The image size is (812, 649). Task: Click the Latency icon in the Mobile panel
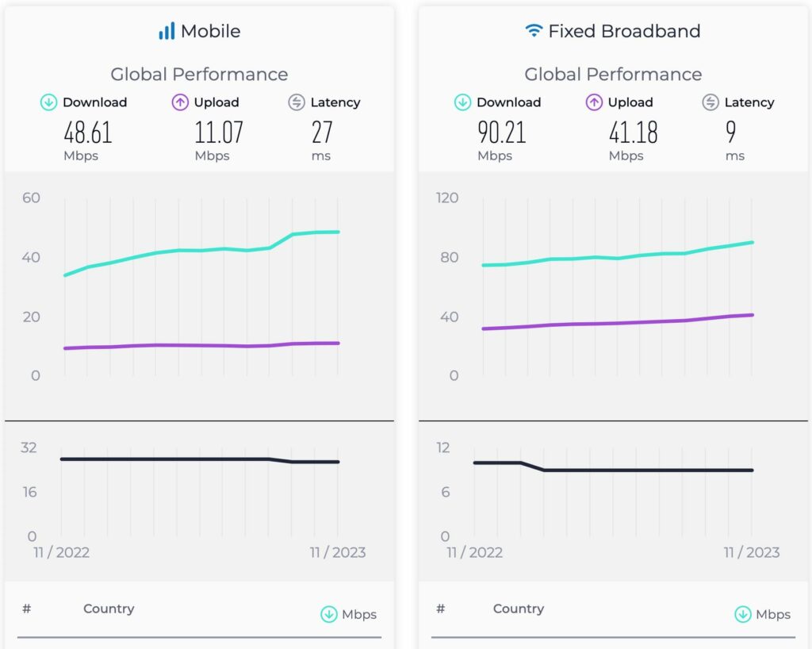point(298,102)
